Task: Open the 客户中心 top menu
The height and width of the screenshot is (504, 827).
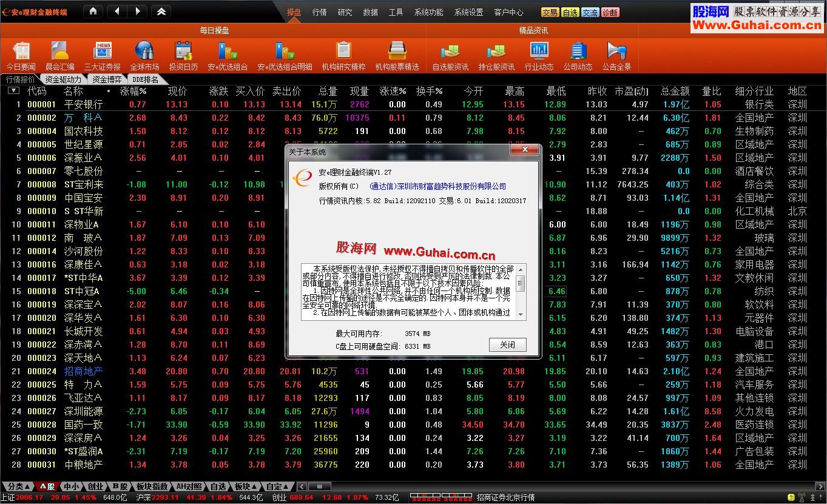Action: point(508,12)
